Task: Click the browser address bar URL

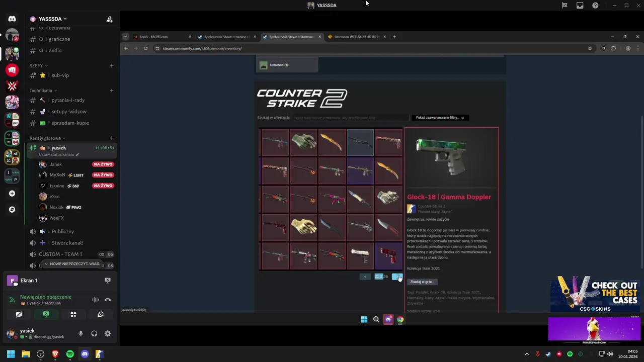Action: point(202,48)
